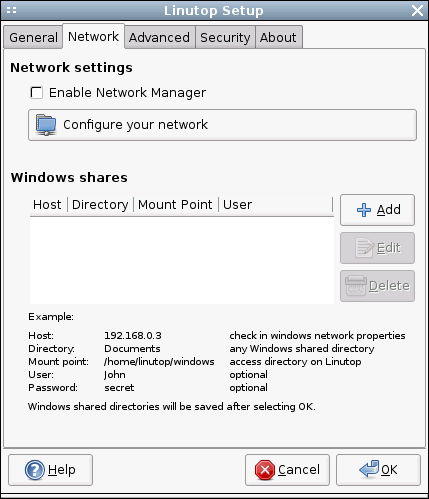Go to the Security tab
The image size is (429, 499).
coord(225,37)
